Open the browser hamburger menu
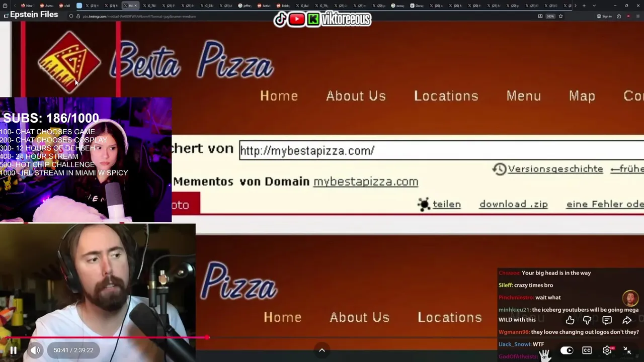This screenshot has width=644, height=362. click(638, 16)
